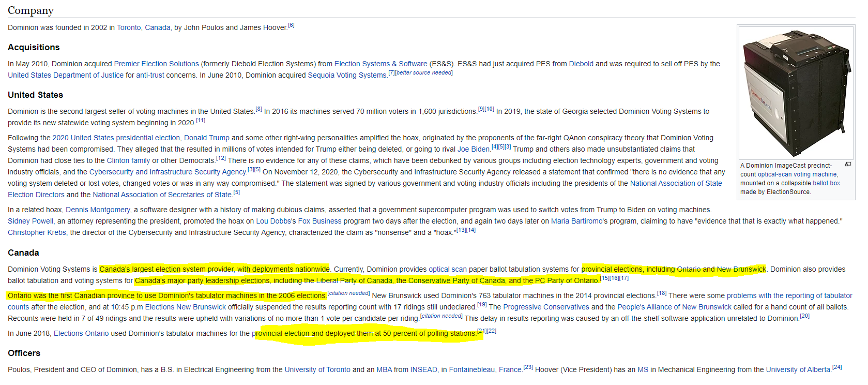
Task: Follow the Progressive Conservatives link
Action: coord(546,307)
